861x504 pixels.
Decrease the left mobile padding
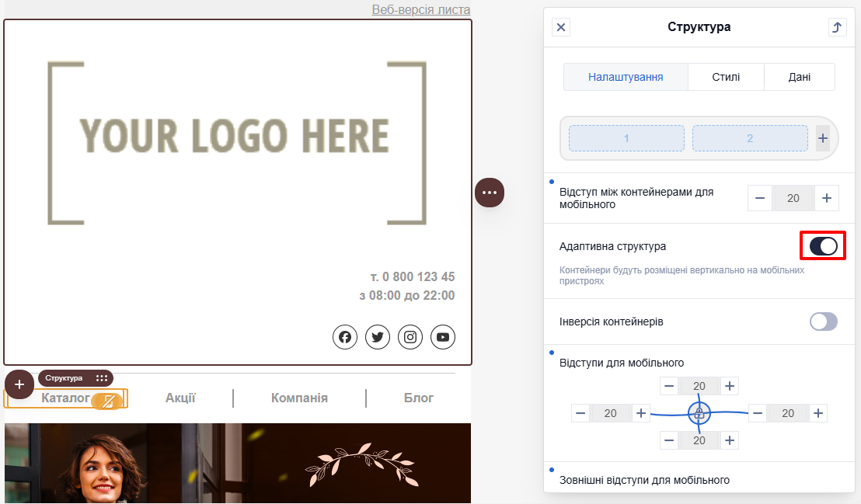tap(580, 413)
